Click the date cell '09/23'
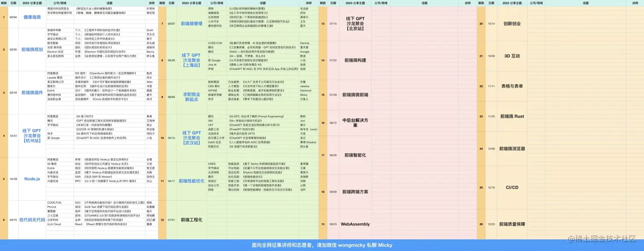This screenshot has height=251, width=644. click(333, 224)
